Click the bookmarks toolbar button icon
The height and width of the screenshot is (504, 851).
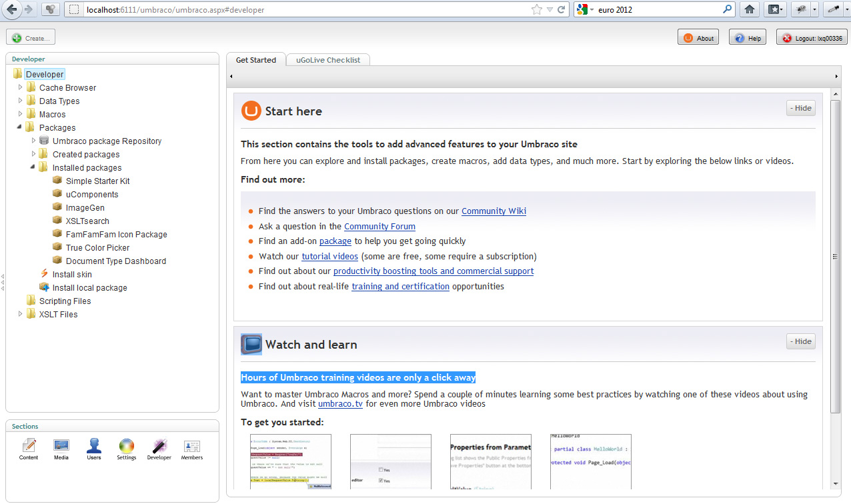[774, 10]
